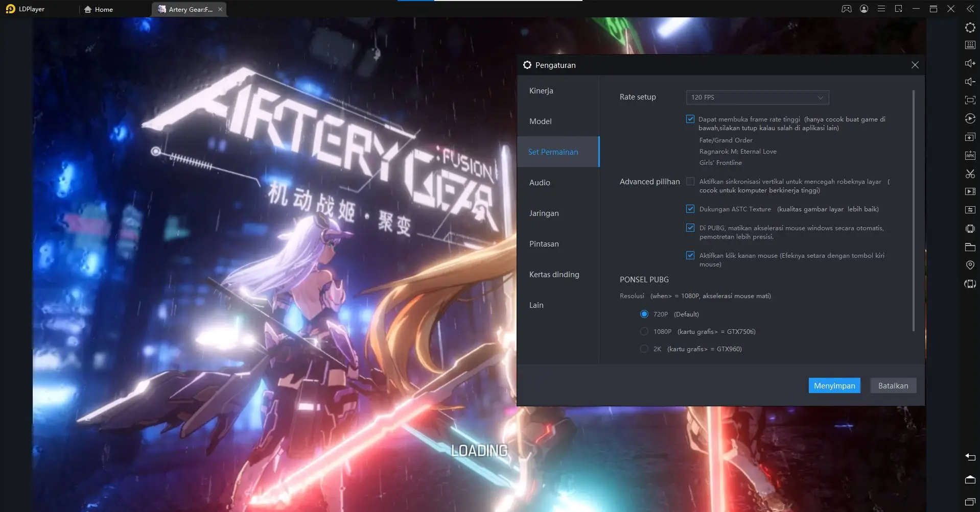The height and width of the screenshot is (512, 980).
Task: Open the user account icon in the title bar
Action: tap(864, 9)
